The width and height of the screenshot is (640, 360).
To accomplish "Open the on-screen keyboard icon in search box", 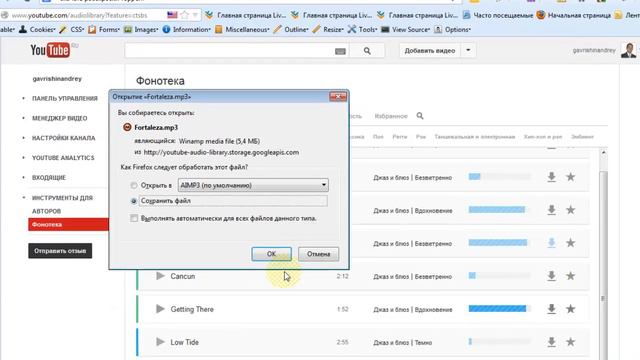I will pyautogui.click(x=340, y=51).
